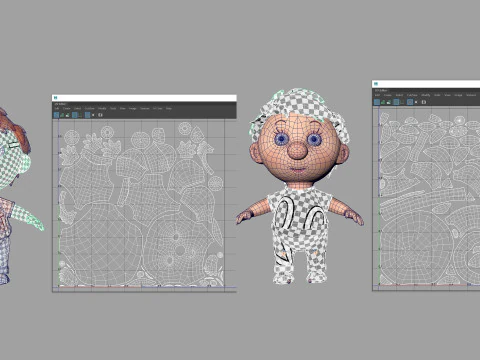Toggle the third blue-highlighted icon in left UV Editor
The height and width of the screenshot is (360, 480).
pos(87,115)
